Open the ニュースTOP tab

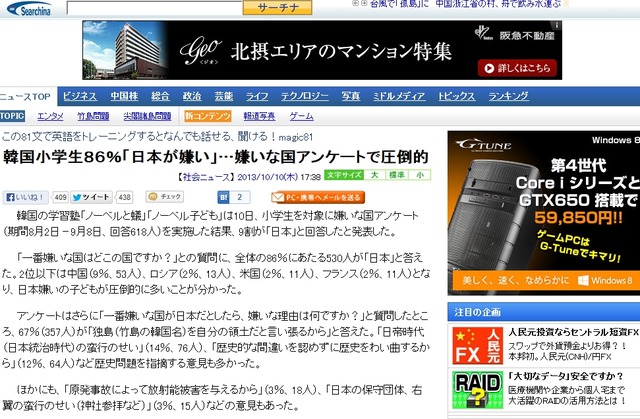click(25, 97)
